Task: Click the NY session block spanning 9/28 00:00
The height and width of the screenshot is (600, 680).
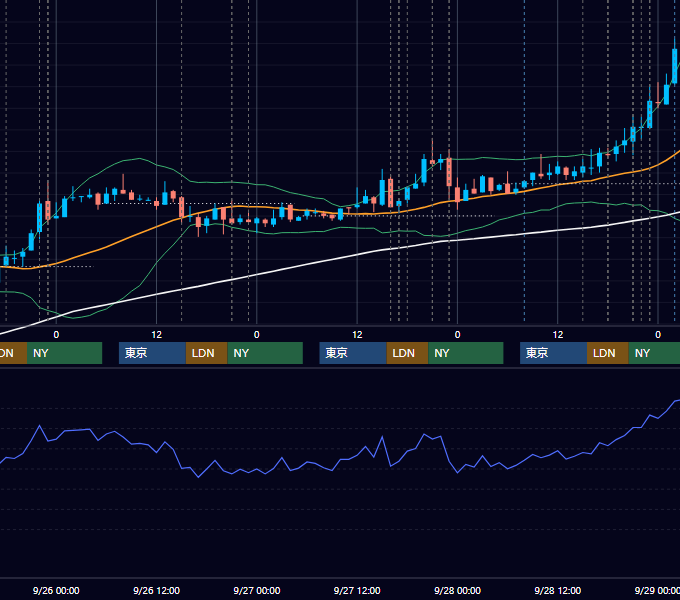Action: click(466, 353)
